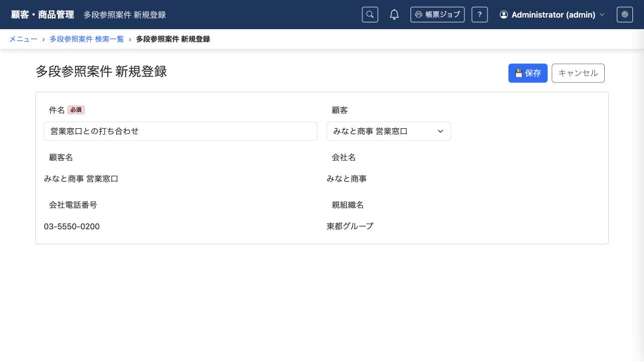This screenshot has height=362, width=644.
Task: Click the 東都グループ parent organization value
Action: pyautogui.click(x=350, y=226)
